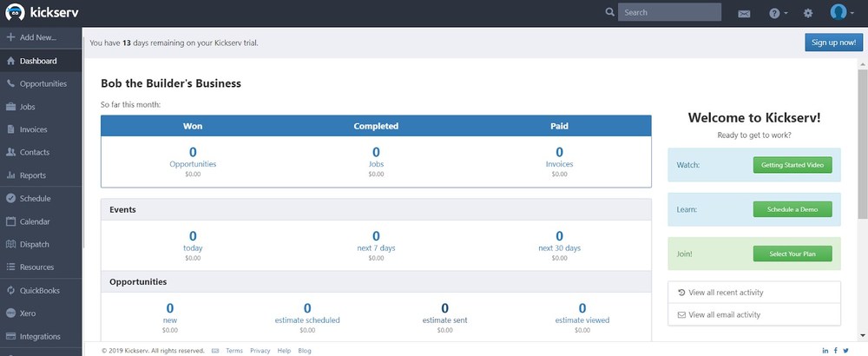The height and width of the screenshot is (356, 868).
Task: Click the magnifier search icon
Action: click(x=610, y=12)
